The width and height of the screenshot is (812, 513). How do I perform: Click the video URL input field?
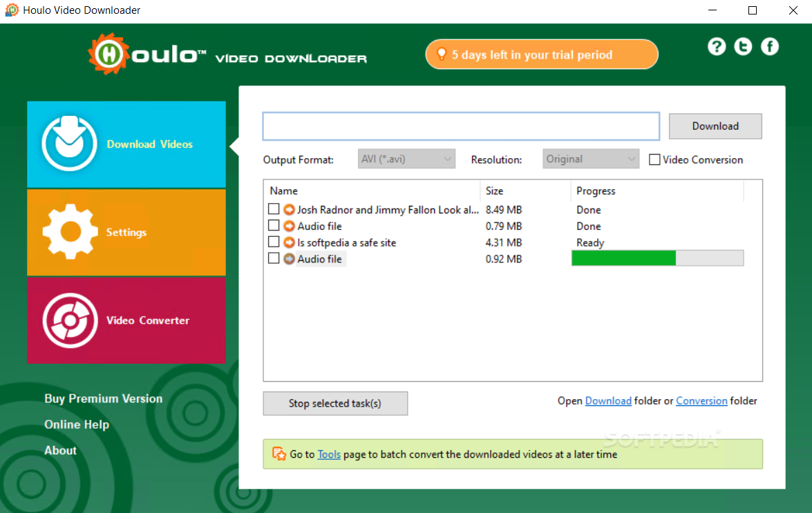[461, 126]
